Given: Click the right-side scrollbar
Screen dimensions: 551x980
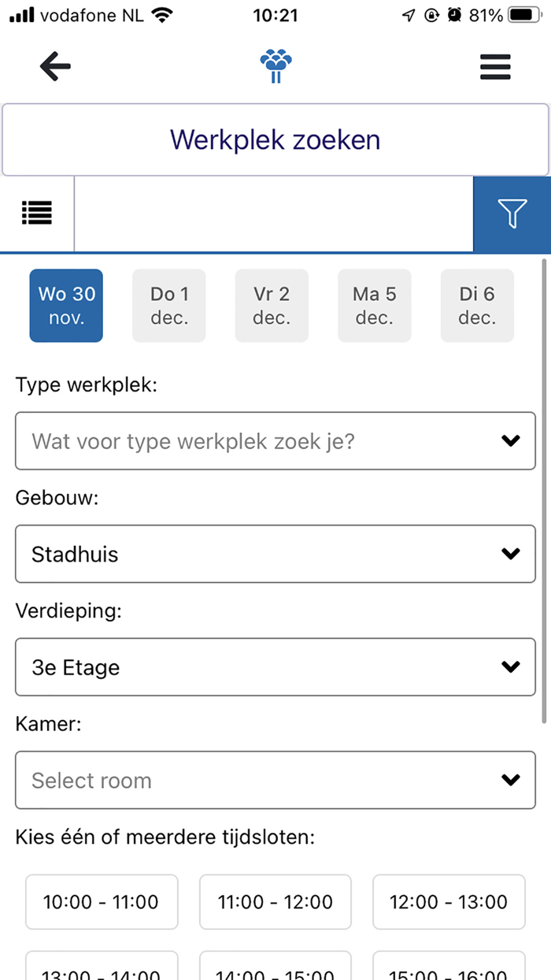Looking at the screenshot, I should point(546,488).
